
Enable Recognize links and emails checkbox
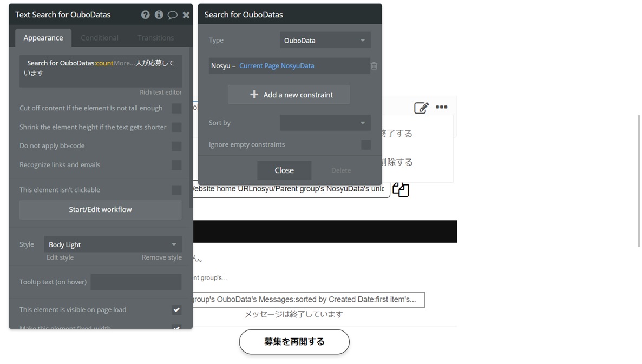tap(176, 165)
